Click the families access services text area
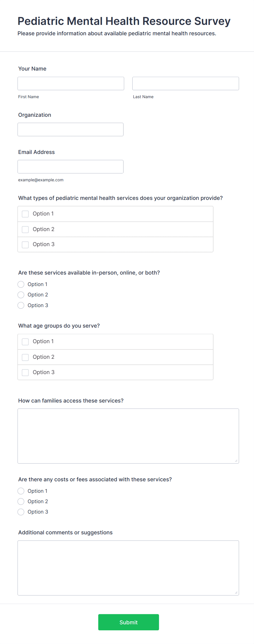The height and width of the screenshot is (644, 254). (x=128, y=436)
